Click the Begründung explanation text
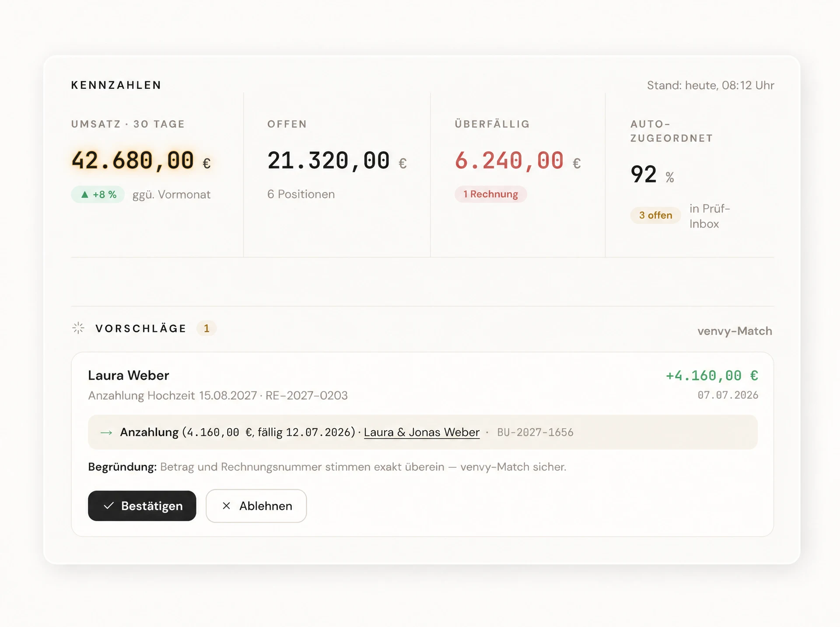 tap(327, 467)
